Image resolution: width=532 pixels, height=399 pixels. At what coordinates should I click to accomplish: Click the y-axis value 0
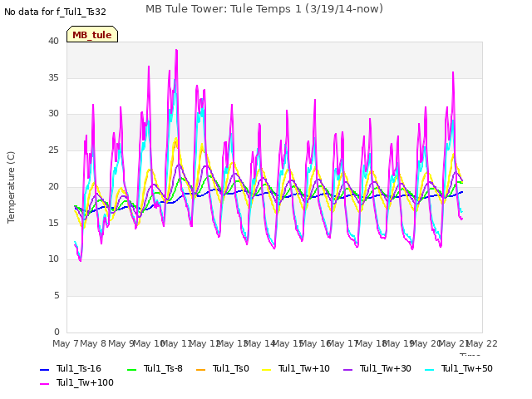pyautogui.click(x=57, y=332)
